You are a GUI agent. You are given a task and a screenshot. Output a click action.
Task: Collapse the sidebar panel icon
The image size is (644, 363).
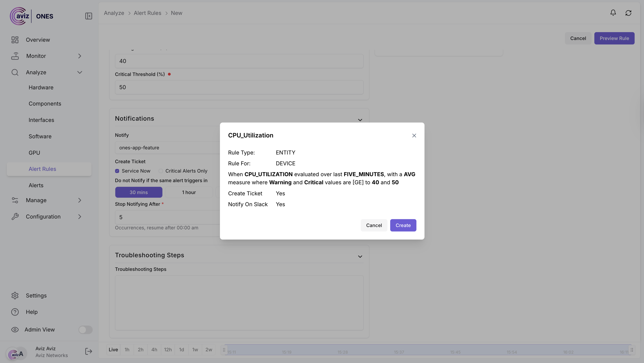point(89,16)
